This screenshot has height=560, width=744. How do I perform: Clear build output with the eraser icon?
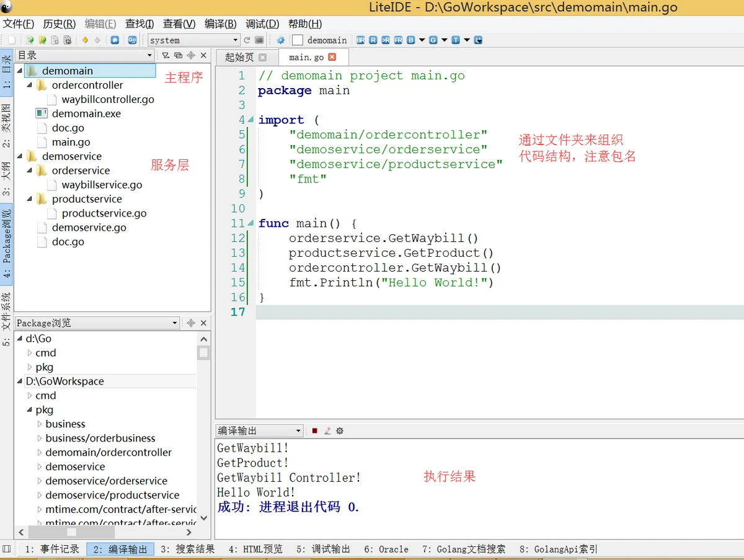tap(327, 430)
